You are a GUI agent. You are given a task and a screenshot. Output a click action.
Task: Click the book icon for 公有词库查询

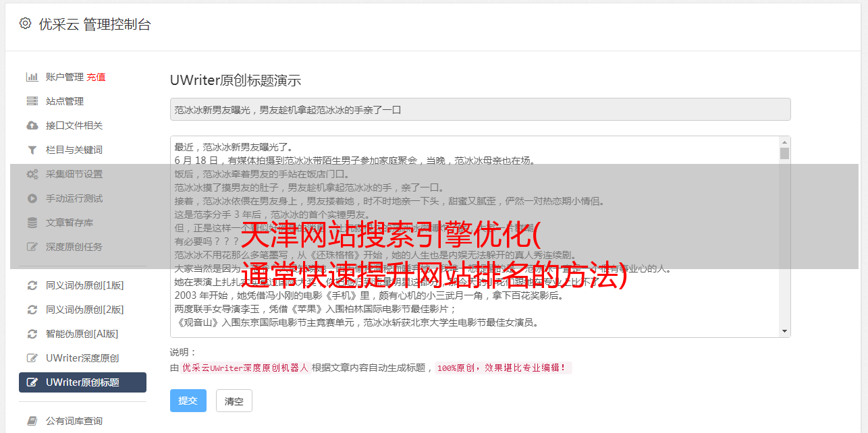pyautogui.click(x=32, y=421)
